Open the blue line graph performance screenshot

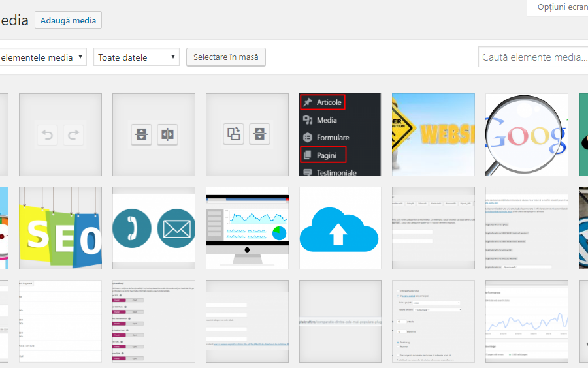(527, 321)
